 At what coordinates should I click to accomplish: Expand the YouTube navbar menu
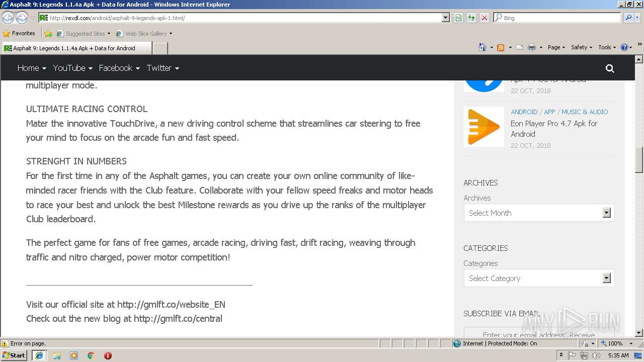pyautogui.click(x=73, y=68)
